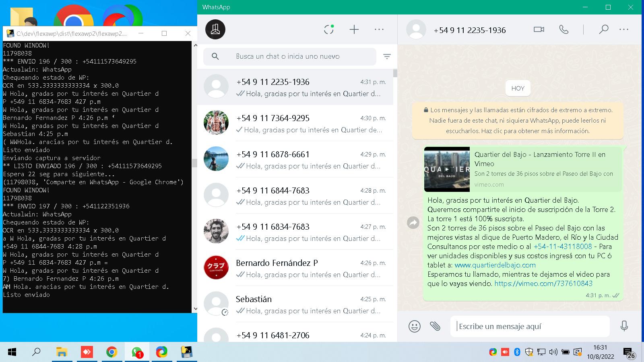Open the chat with +54 9 11 6844-7683
This screenshot has width=644, height=362.
point(295,195)
